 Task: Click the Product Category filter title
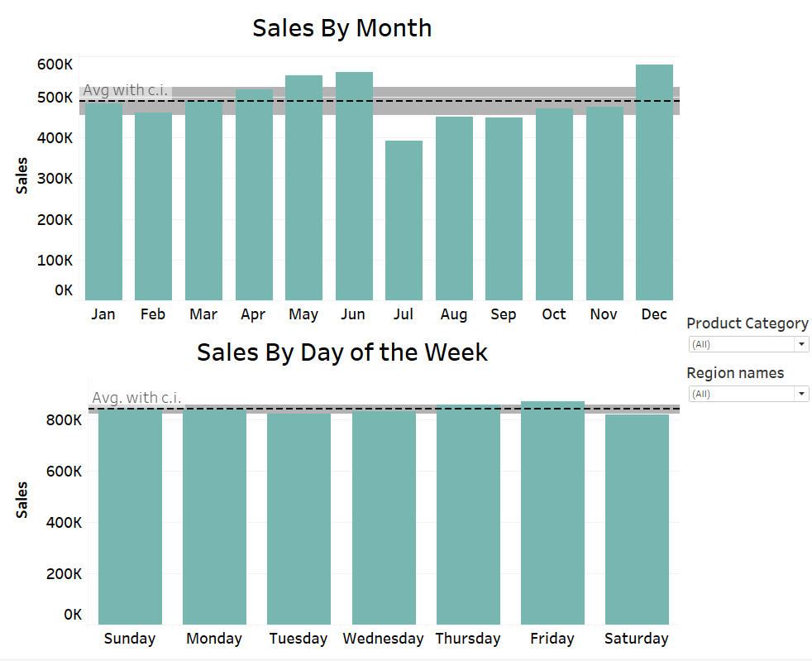748,323
